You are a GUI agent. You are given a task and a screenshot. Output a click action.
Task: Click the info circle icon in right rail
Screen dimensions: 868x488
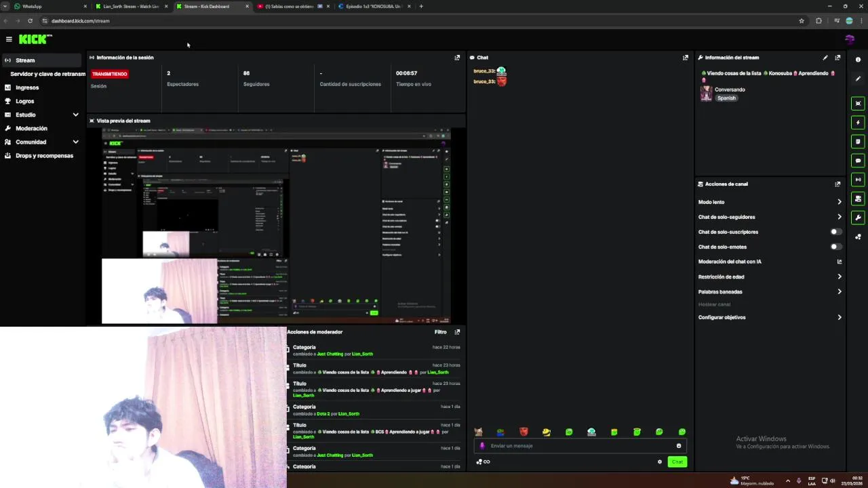pos(858,60)
